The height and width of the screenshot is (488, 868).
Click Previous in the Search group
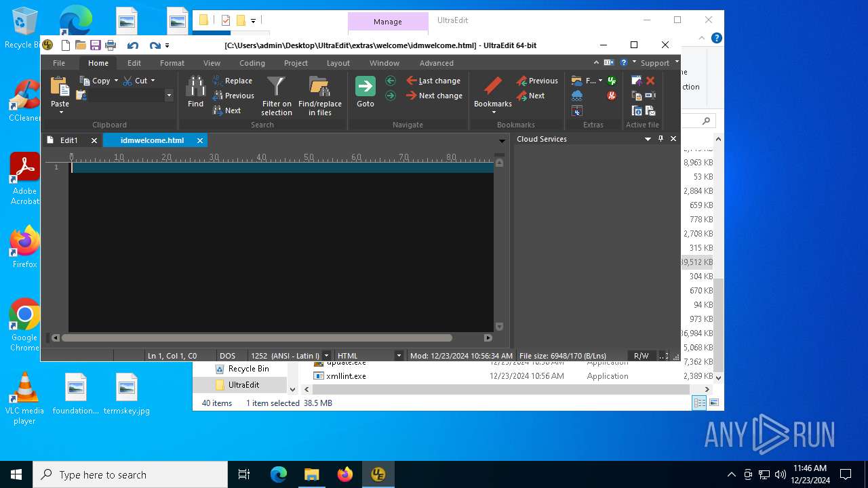point(233,96)
